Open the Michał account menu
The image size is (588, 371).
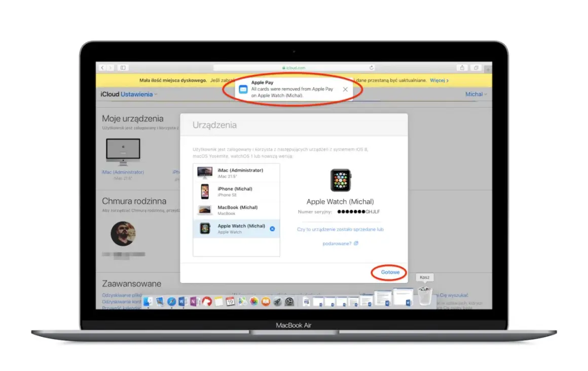click(x=476, y=94)
